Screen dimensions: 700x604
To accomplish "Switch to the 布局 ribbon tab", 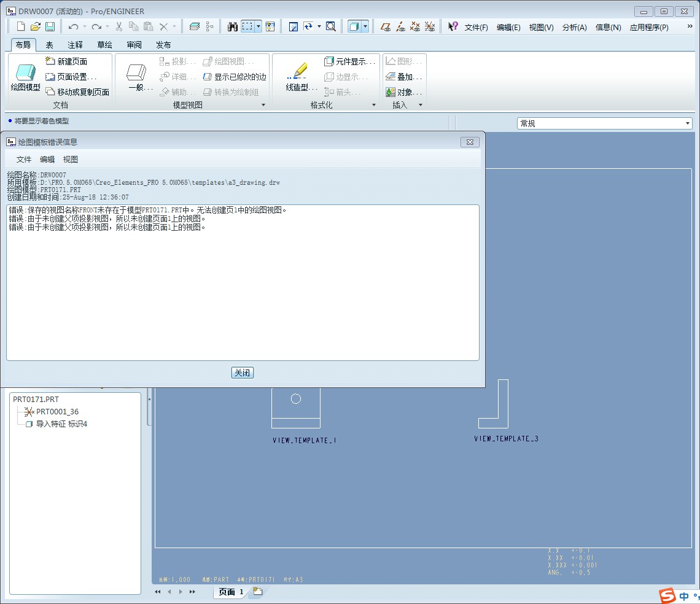I will click(23, 45).
